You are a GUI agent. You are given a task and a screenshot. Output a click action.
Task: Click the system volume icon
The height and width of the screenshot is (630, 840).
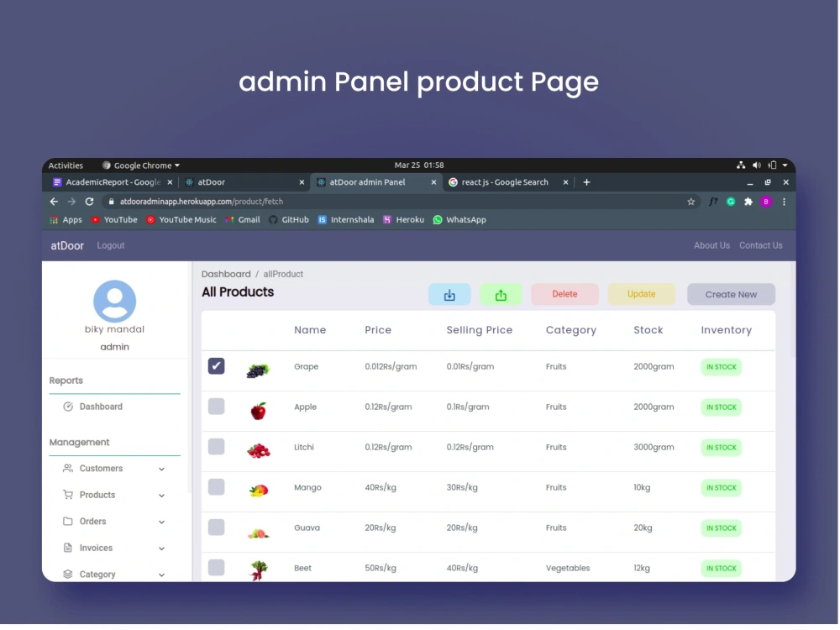pos(758,165)
